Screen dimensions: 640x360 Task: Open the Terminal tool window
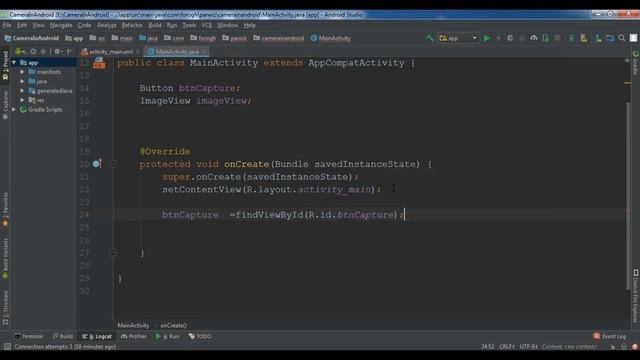28,336
